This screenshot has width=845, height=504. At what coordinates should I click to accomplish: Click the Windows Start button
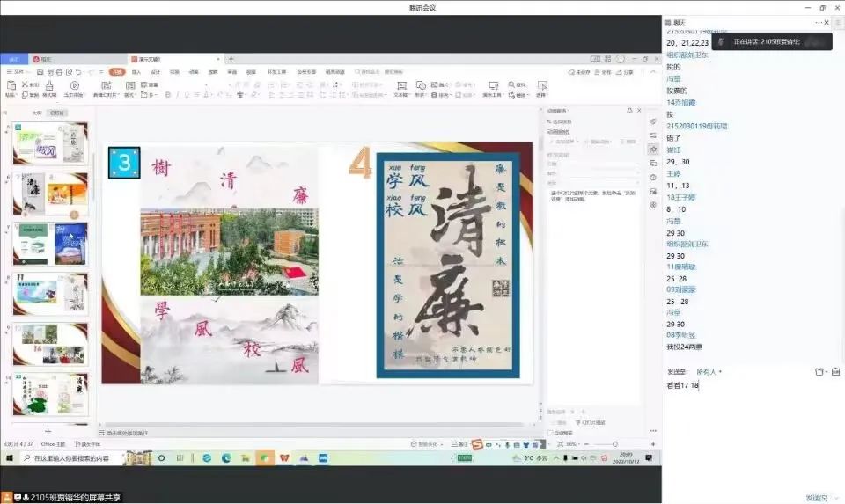(x=9, y=458)
